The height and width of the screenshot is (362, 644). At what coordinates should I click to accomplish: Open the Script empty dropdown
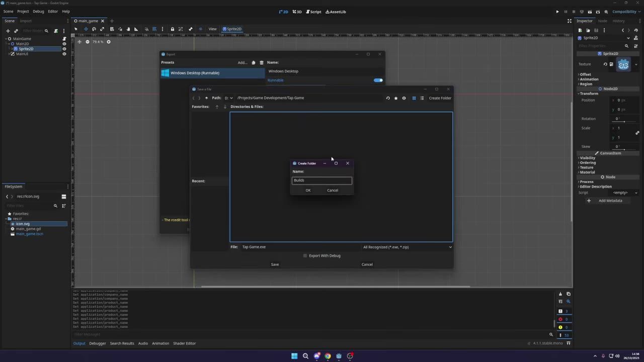pyautogui.click(x=624, y=193)
